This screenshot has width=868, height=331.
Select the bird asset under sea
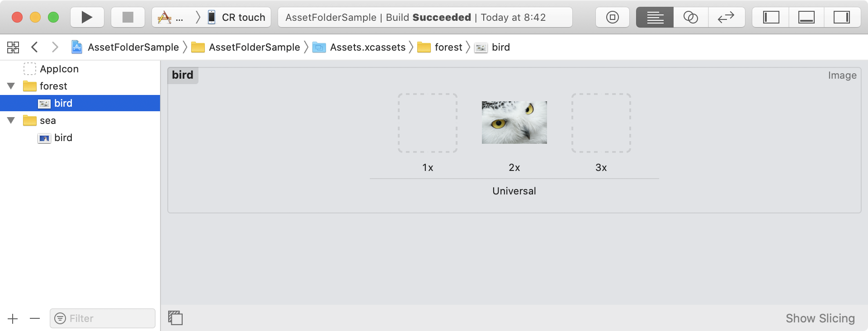tap(63, 137)
